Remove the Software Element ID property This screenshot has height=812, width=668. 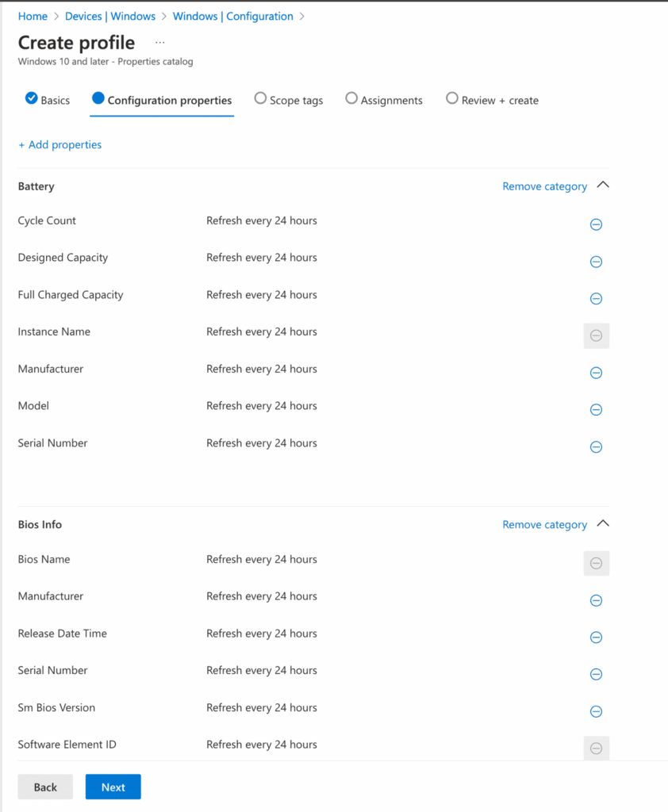(x=596, y=748)
